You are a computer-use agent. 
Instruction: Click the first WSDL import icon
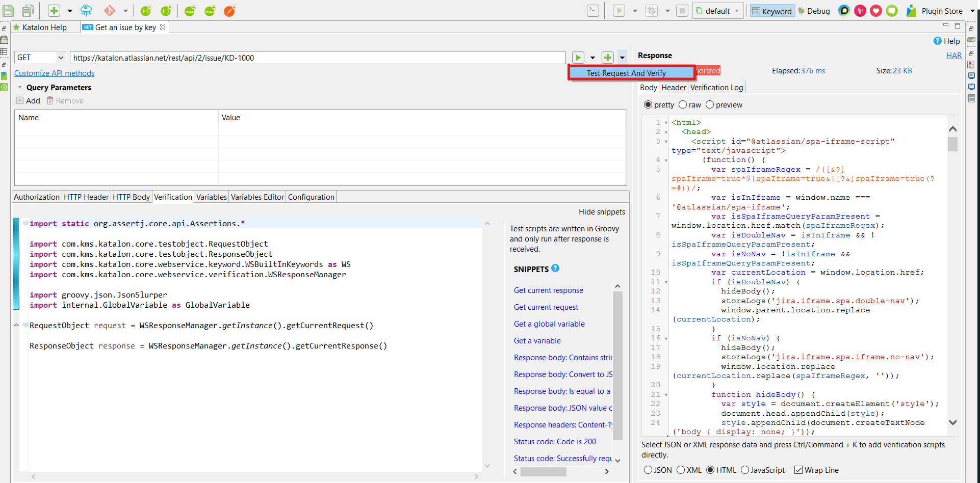(190, 11)
